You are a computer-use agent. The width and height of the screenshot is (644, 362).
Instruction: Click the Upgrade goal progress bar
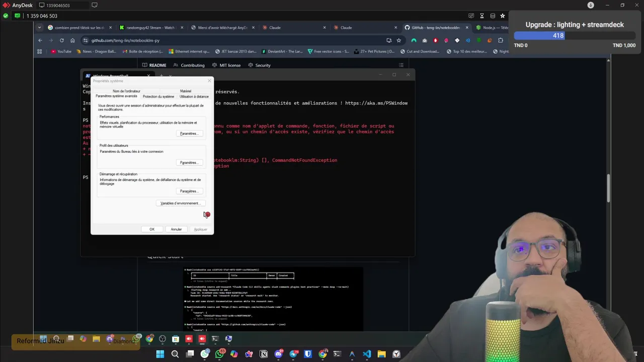[x=575, y=36]
